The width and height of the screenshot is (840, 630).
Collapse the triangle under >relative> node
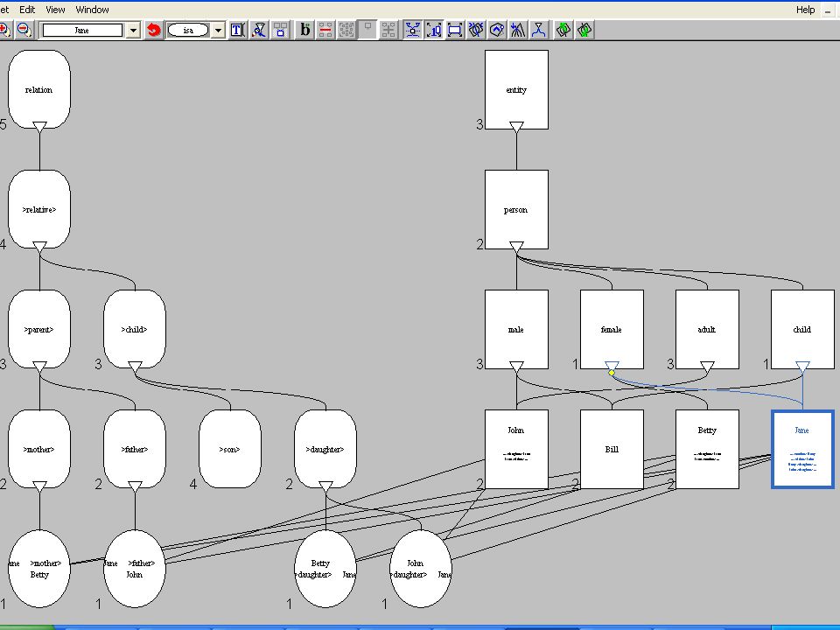39,247
